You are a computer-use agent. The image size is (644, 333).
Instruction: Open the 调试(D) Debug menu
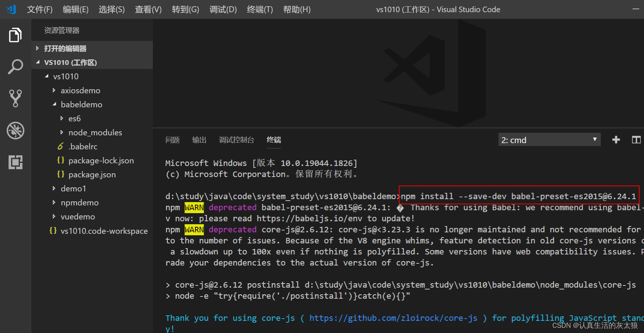223,10
